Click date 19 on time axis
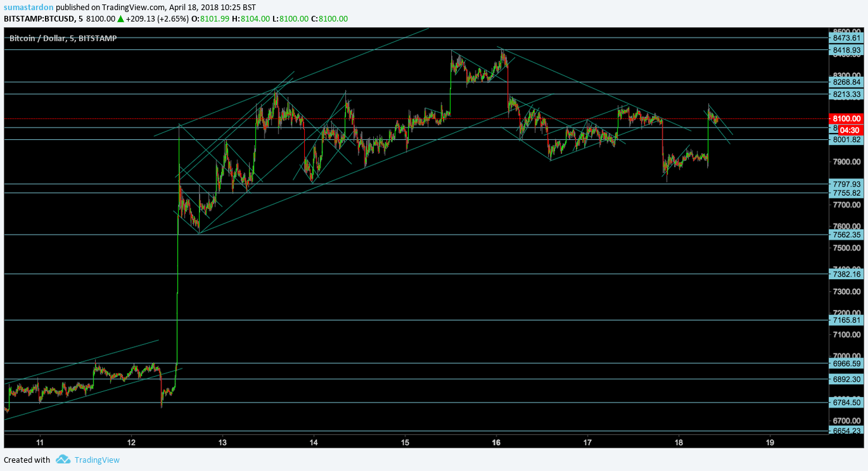Screen dimensions: 868x471 click(x=770, y=443)
